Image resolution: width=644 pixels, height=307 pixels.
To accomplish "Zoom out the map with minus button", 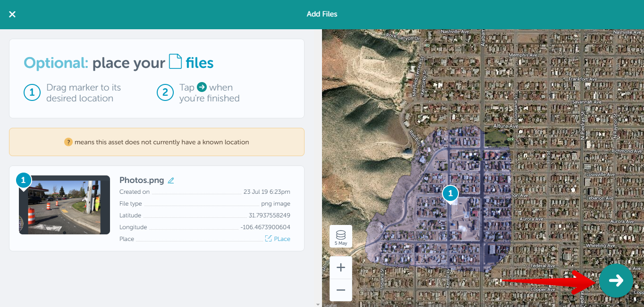I will pos(341,290).
